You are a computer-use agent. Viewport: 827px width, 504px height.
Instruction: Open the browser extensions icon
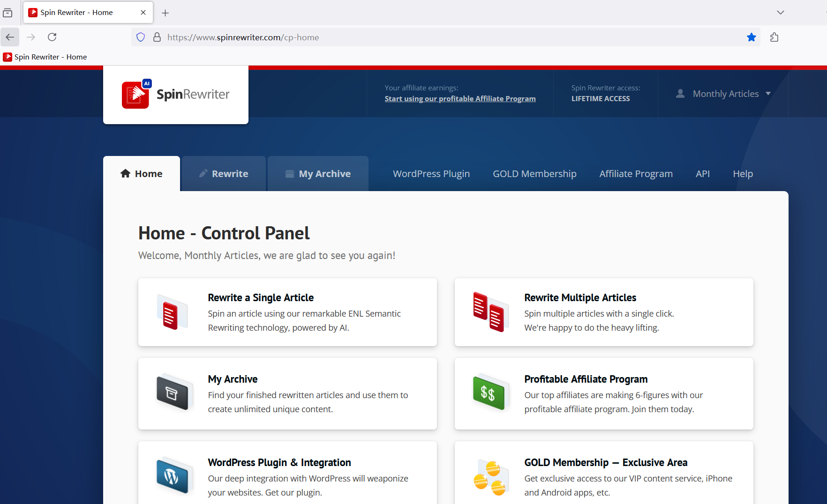[x=774, y=37]
